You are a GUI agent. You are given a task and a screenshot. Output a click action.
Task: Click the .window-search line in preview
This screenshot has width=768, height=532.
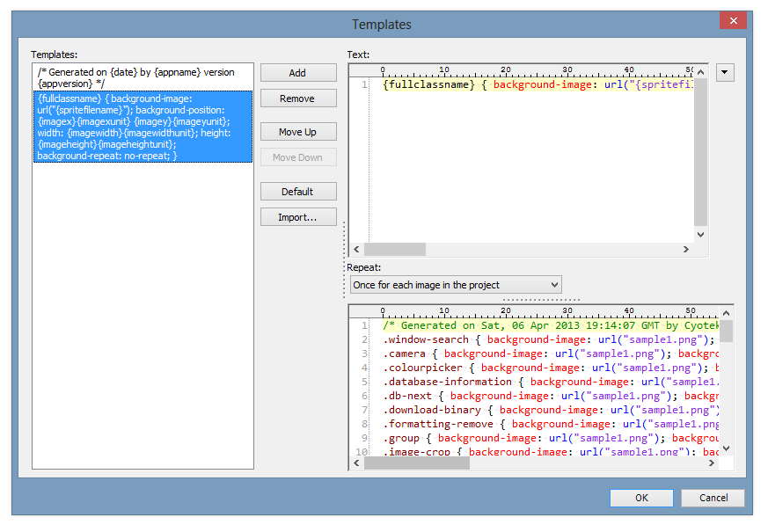click(550, 339)
